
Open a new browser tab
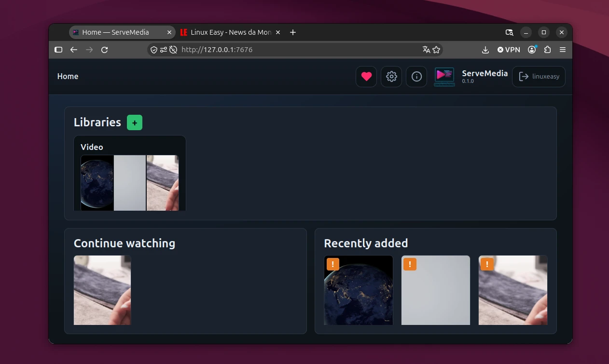pos(293,32)
